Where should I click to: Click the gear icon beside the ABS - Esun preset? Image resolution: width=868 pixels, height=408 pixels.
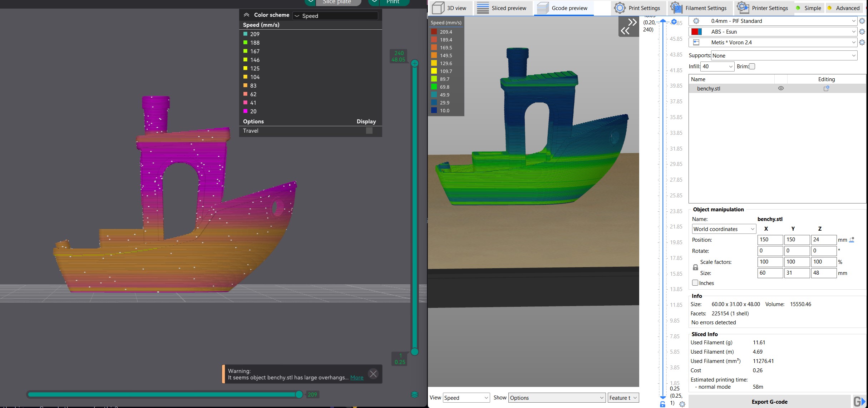(x=862, y=32)
